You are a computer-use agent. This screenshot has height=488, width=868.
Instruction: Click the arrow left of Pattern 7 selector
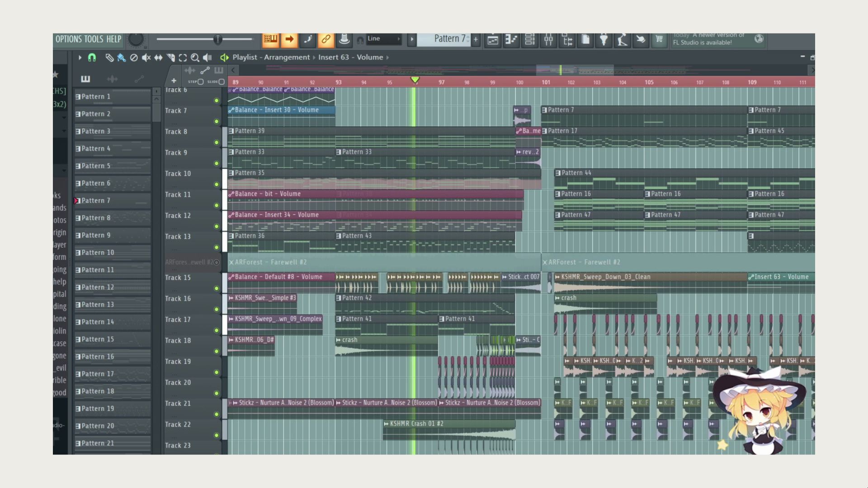coord(411,39)
